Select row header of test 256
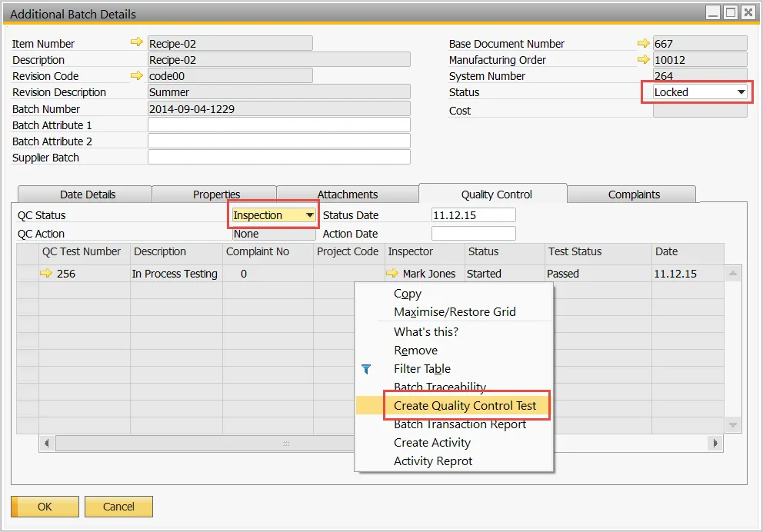The image size is (763, 532). click(x=28, y=274)
